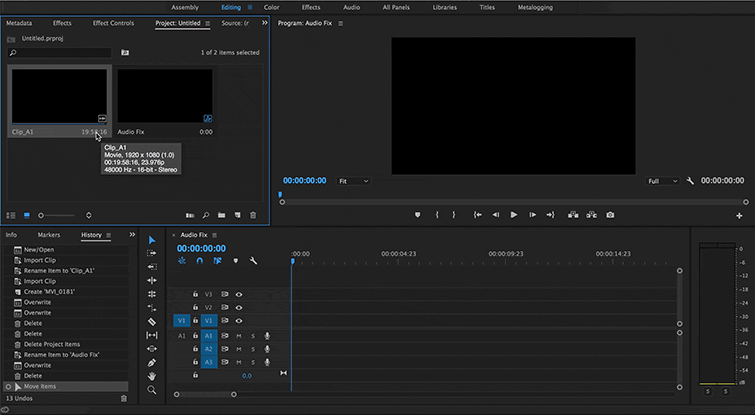Select the Hand tool

pos(152,376)
